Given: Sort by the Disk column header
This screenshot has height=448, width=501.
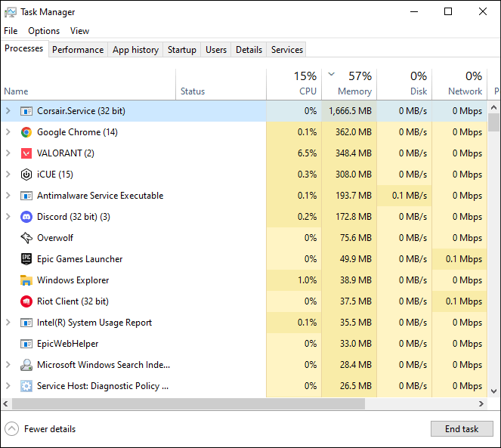Looking at the screenshot, I should click(404, 85).
